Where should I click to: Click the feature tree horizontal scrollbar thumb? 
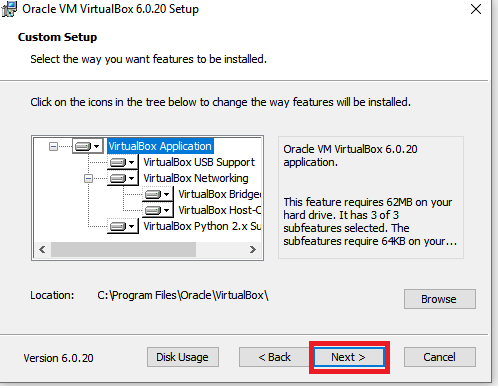123,249
